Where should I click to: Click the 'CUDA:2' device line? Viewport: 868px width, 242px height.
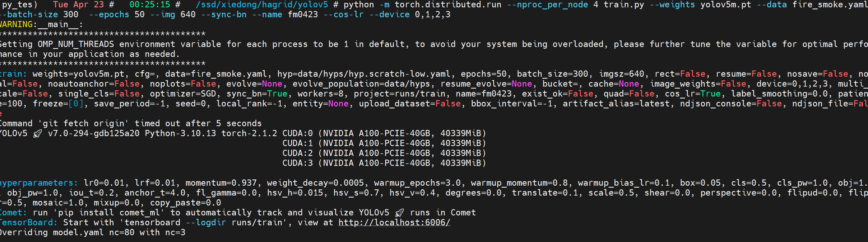point(384,153)
